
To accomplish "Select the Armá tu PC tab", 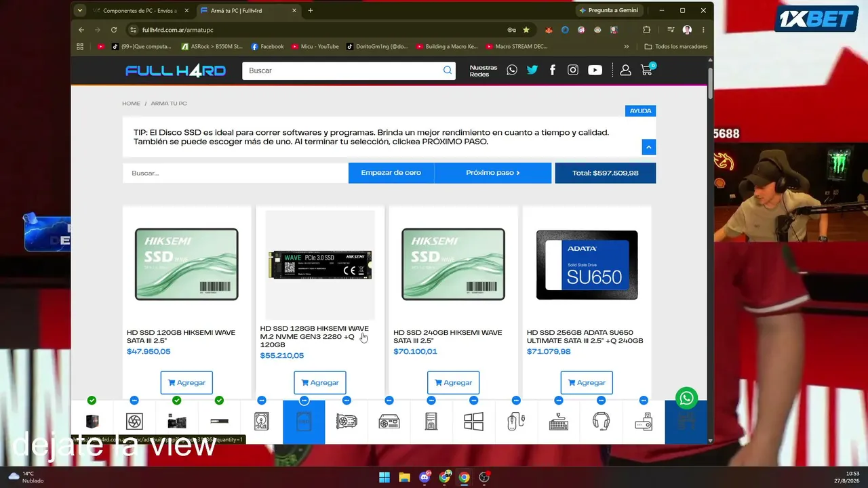I will pyautogui.click(x=248, y=11).
